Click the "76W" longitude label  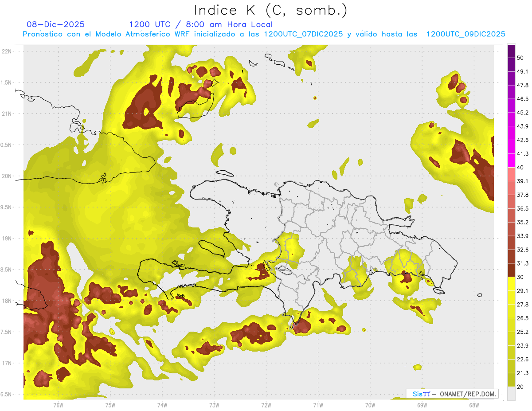58,405
